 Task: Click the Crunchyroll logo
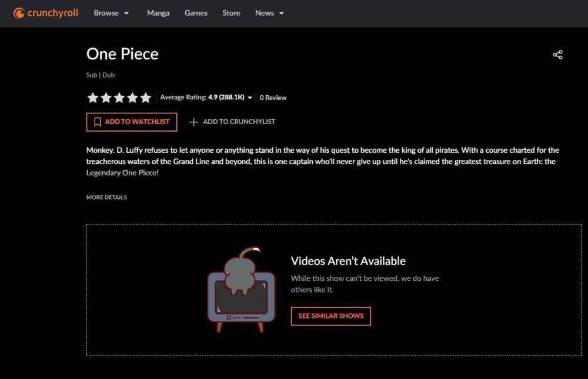click(x=46, y=13)
